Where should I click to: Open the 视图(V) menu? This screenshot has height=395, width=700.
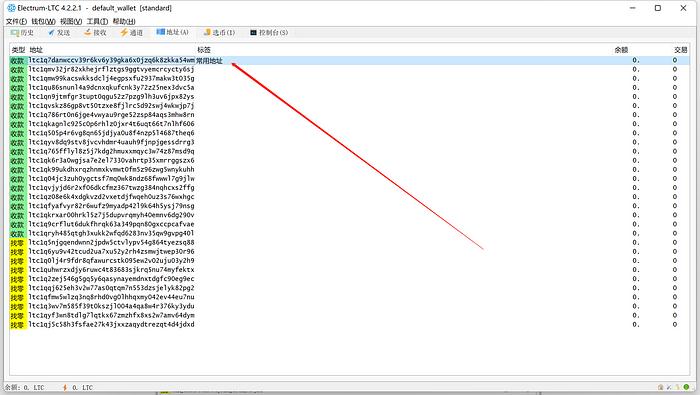tap(71, 21)
